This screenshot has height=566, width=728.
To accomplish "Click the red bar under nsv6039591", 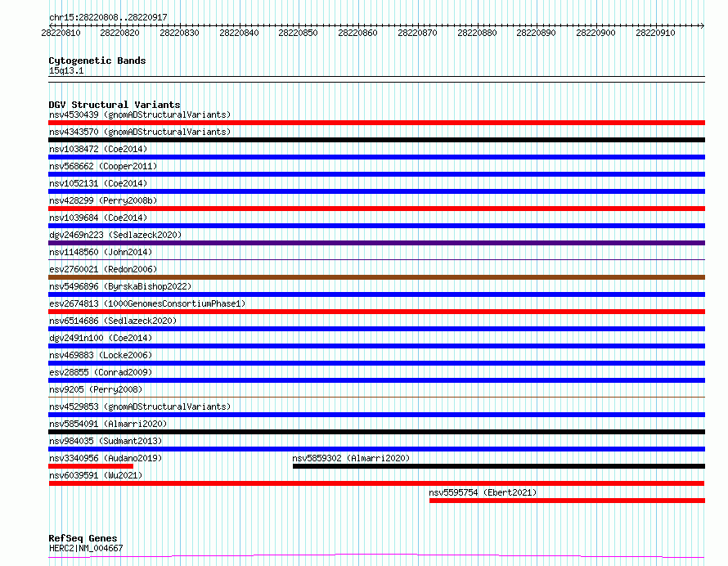I will (376, 483).
